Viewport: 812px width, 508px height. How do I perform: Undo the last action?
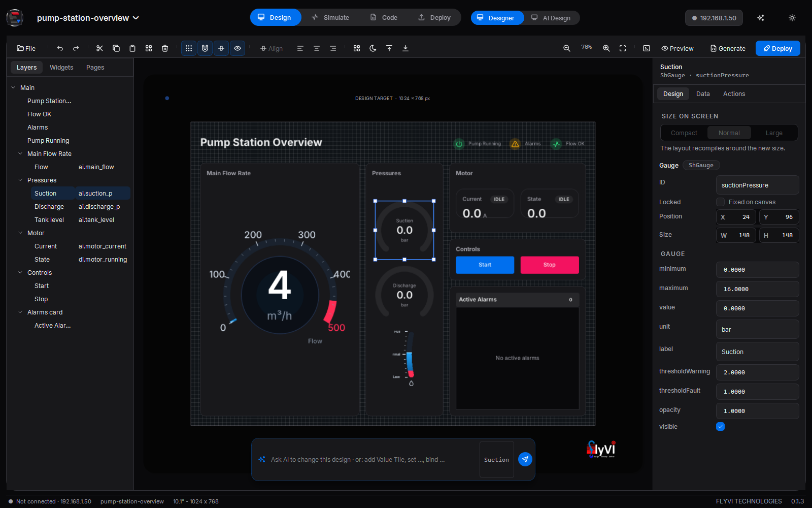click(x=60, y=48)
